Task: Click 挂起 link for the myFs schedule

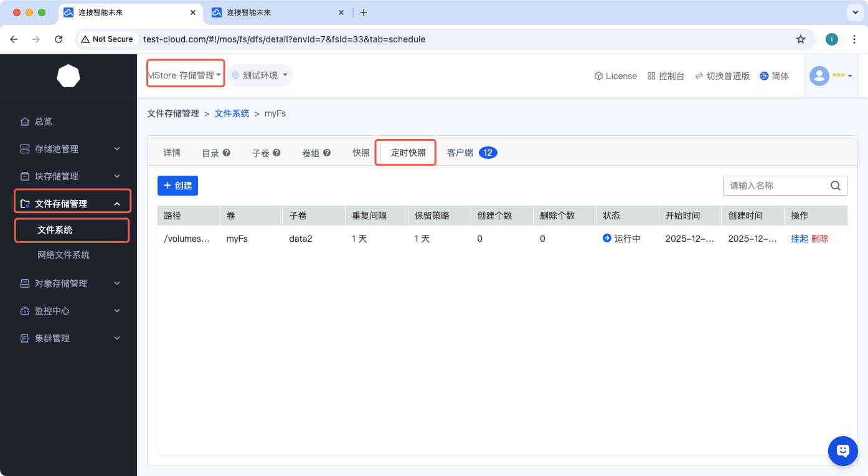Action: pos(799,239)
